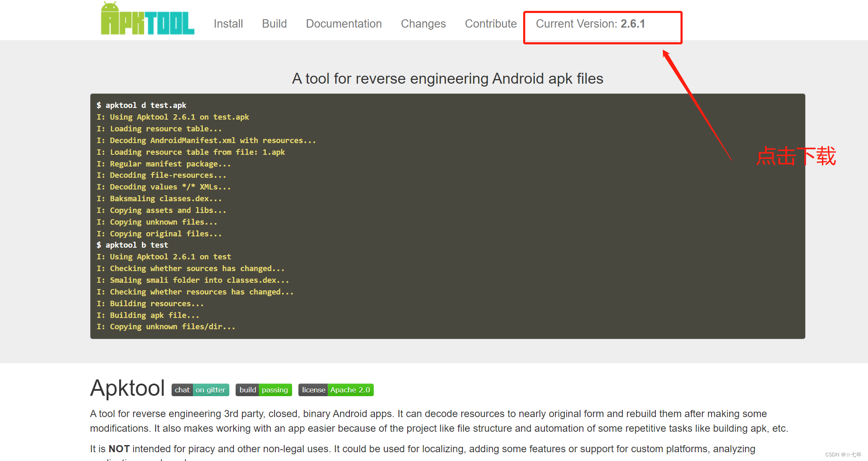
Task: Click the Apktool heading title
Action: coord(128,388)
